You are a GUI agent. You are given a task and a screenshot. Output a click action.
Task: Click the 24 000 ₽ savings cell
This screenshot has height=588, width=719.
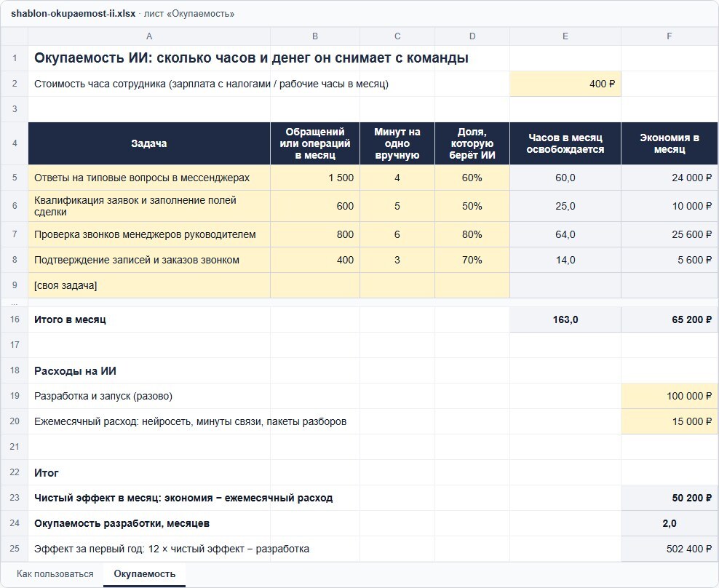670,178
